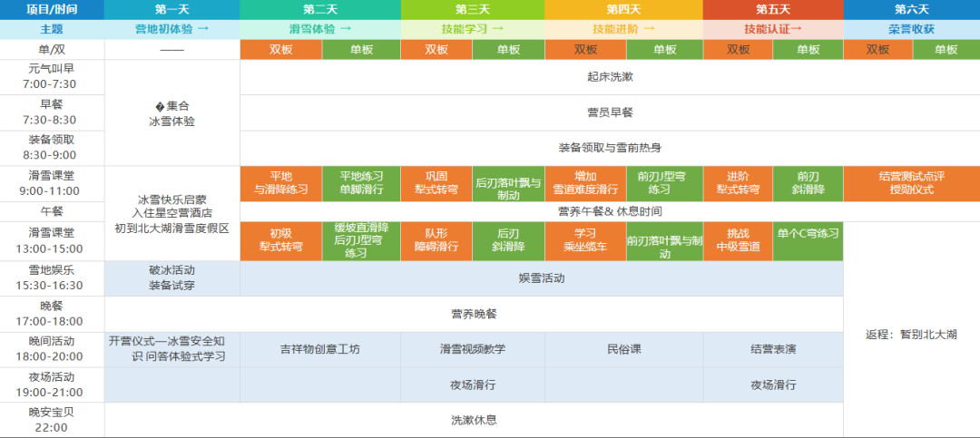Click the 单个C弯练习 cell
The width and height of the screenshot is (980, 438).
click(808, 234)
